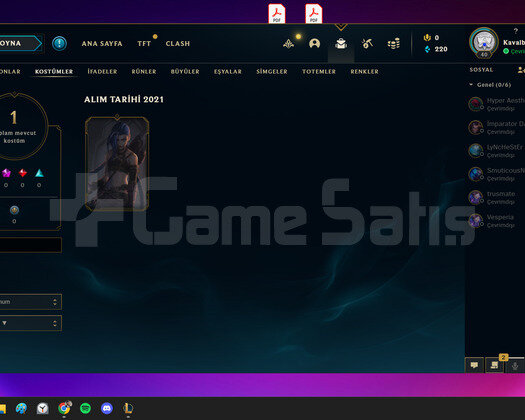Open the help question mark icon
The height and width of the screenshot is (420, 525).
click(516, 31)
